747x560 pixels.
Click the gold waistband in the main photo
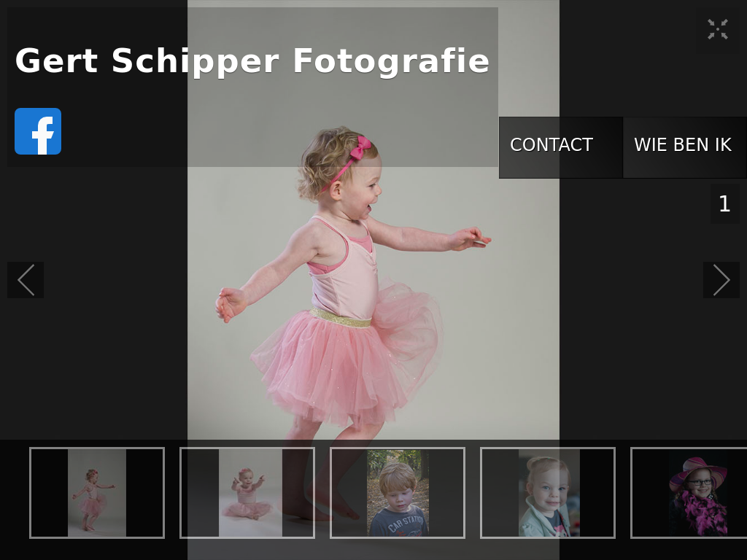coord(341,318)
